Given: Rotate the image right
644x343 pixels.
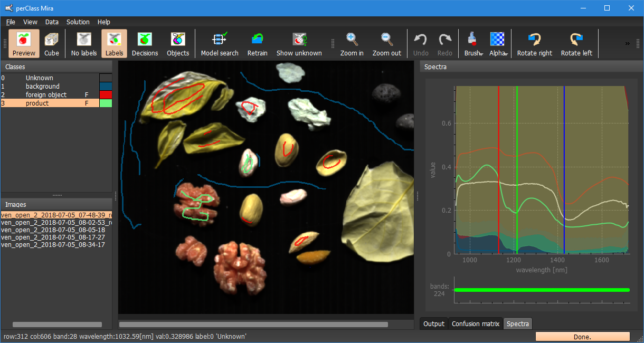Looking at the screenshot, I should click(534, 44).
